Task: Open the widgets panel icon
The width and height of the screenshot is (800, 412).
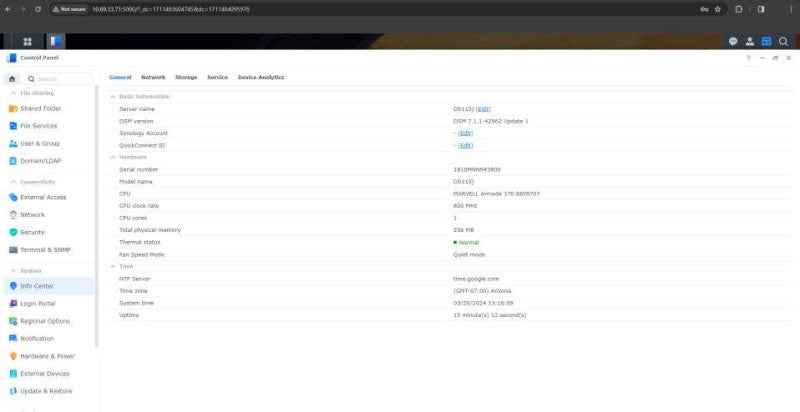Action: pos(766,41)
